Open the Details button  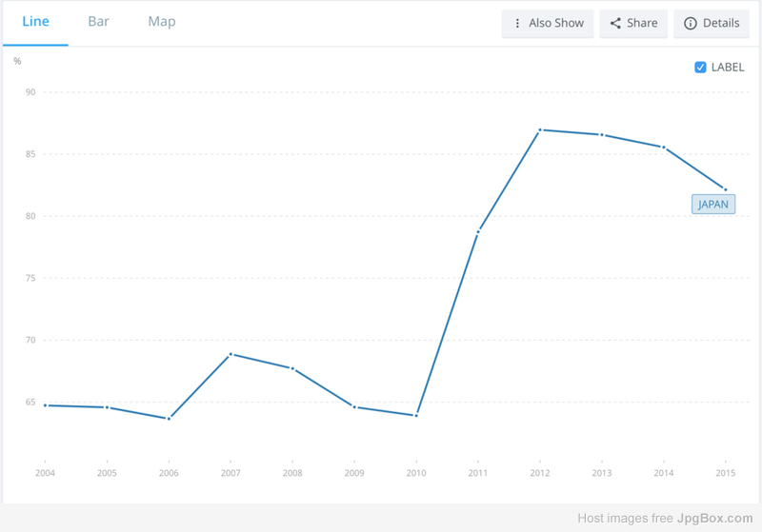[712, 23]
